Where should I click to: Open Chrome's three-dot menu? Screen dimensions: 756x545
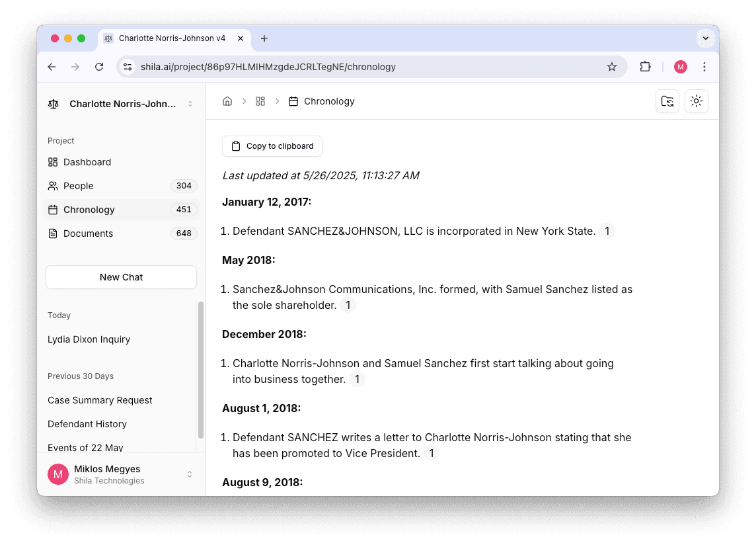coord(704,67)
